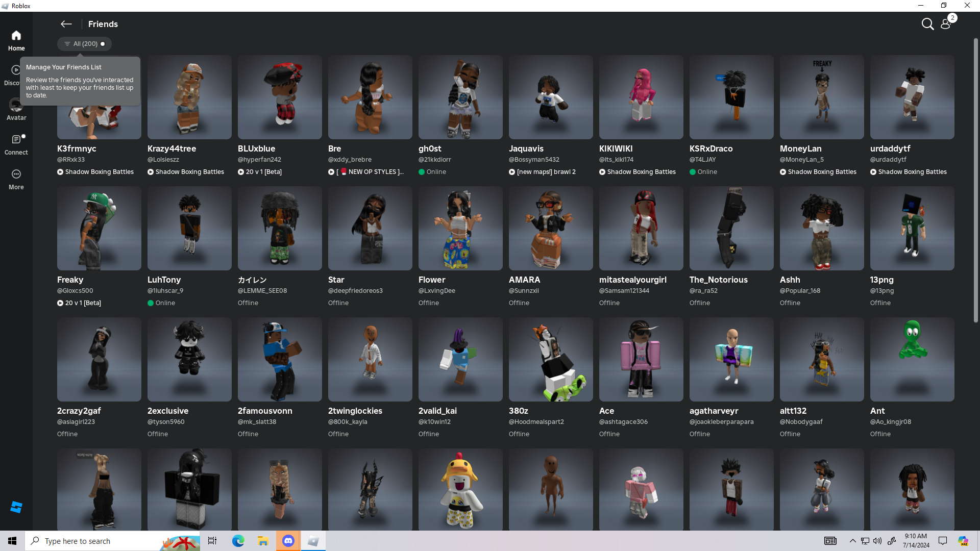Viewport: 980px width, 551px height.
Task: Open Ant's green avatar thumbnail
Action: tap(912, 359)
